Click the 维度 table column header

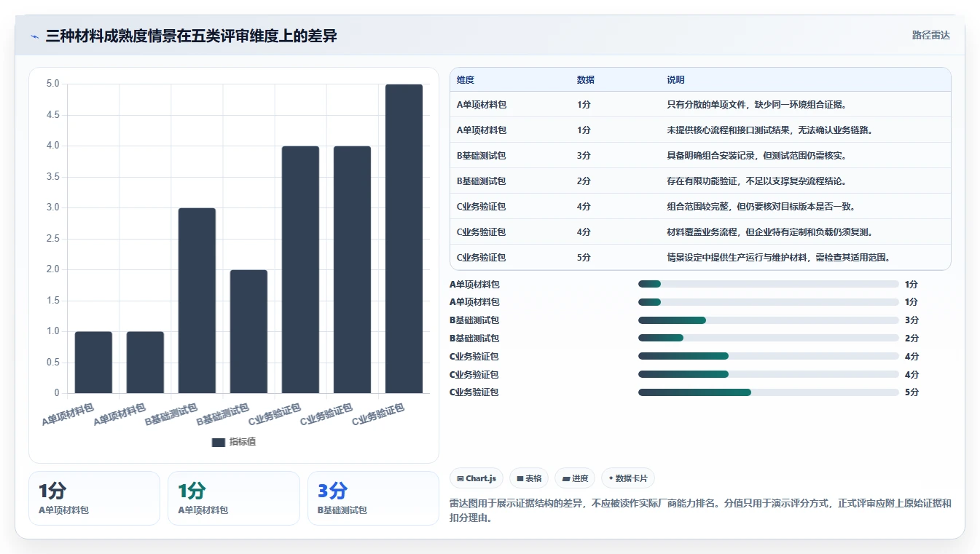tap(466, 80)
